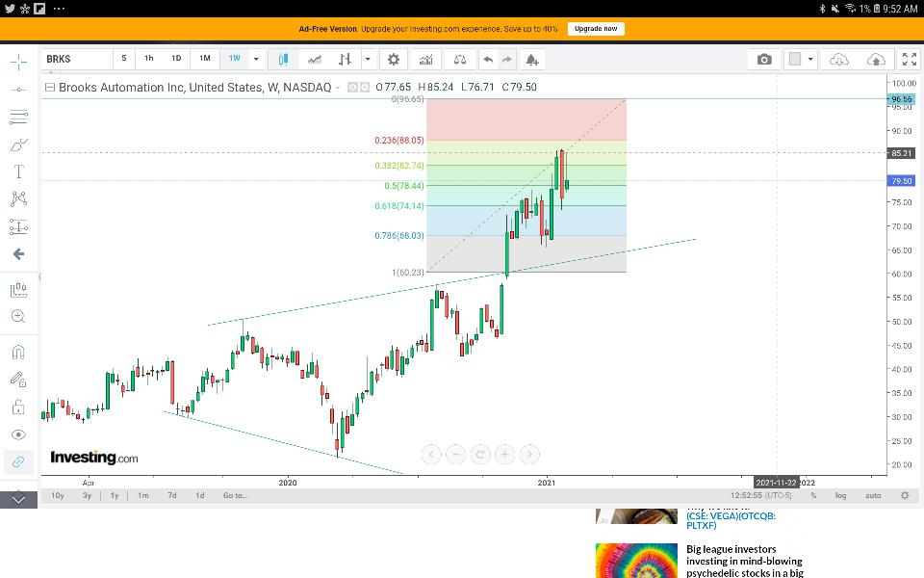The height and width of the screenshot is (578, 924).
Task: Select the 1h interval
Action: [x=149, y=59]
